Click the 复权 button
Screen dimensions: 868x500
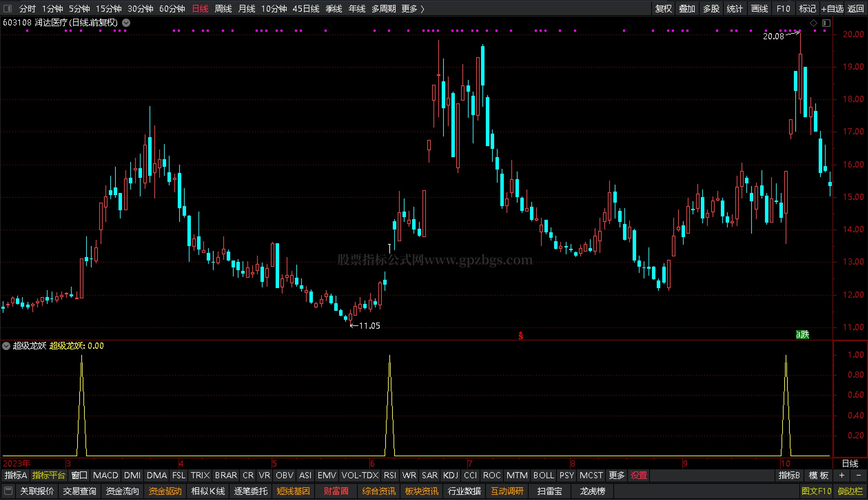coord(664,9)
